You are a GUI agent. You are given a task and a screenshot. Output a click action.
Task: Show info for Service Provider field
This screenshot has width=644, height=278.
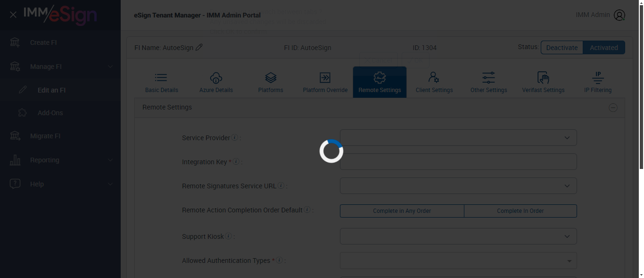pyautogui.click(x=235, y=138)
